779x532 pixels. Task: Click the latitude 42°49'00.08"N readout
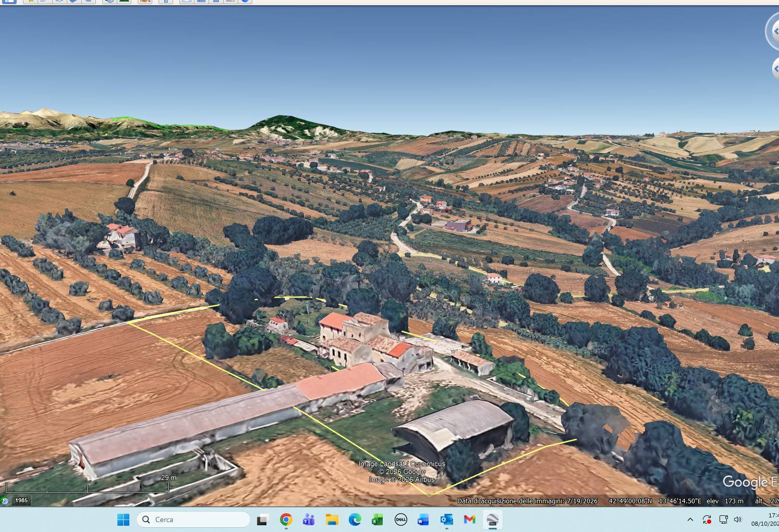click(x=630, y=501)
